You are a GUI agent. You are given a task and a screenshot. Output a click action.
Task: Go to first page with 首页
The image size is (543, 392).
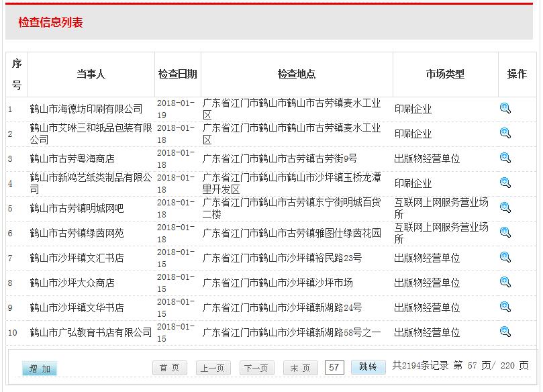(170, 368)
